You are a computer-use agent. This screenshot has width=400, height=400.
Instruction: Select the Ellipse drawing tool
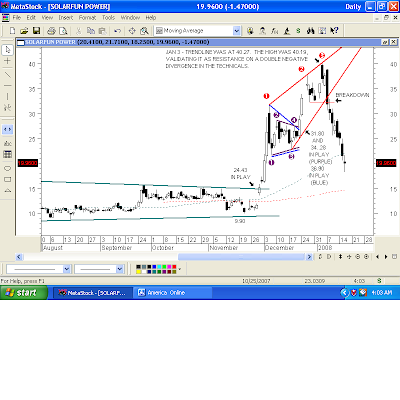tap(7, 168)
